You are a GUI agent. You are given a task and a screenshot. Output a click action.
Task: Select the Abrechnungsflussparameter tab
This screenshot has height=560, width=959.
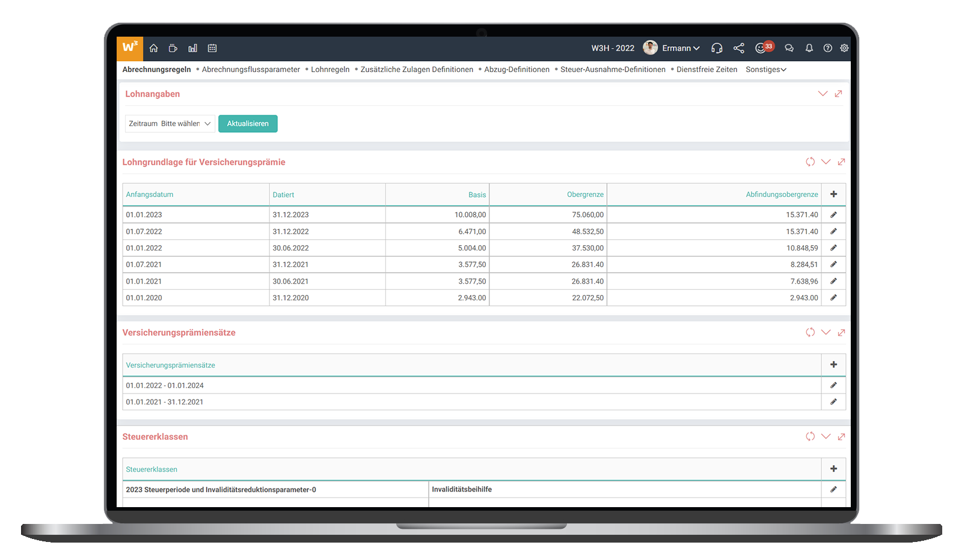(x=251, y=70)
